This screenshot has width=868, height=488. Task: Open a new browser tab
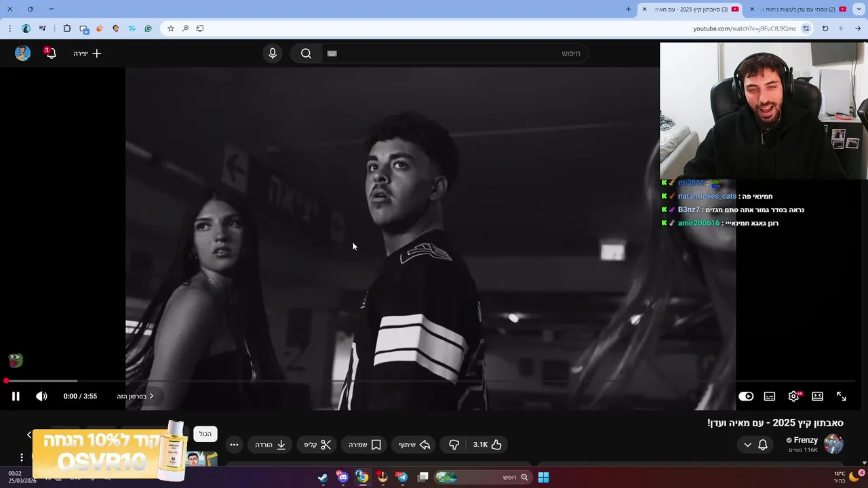coord(628,9)
